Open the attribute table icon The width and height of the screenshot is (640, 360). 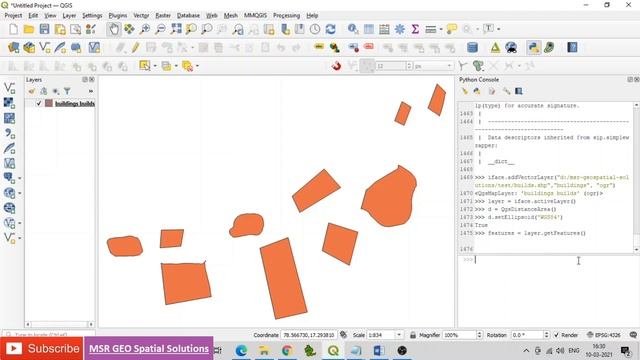click(x=369, y=29)
